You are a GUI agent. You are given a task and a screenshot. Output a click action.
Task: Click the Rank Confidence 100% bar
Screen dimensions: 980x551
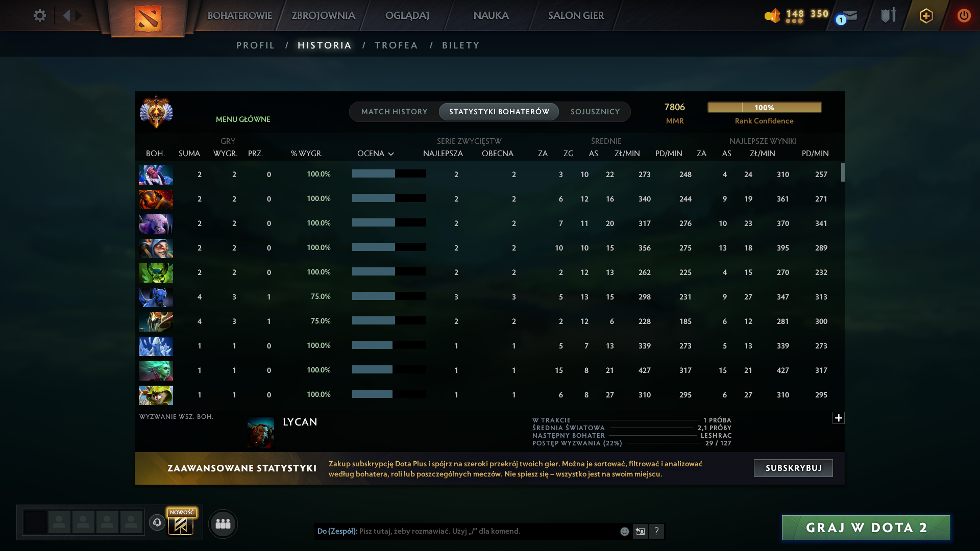click(764, 107)
